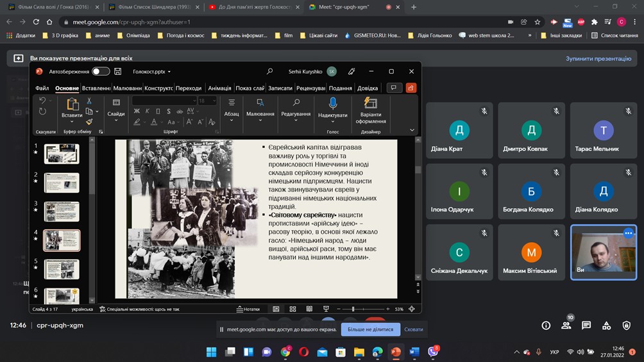Toggle italic К formatting
Screen dimensions: 644x362
point(148,111)
